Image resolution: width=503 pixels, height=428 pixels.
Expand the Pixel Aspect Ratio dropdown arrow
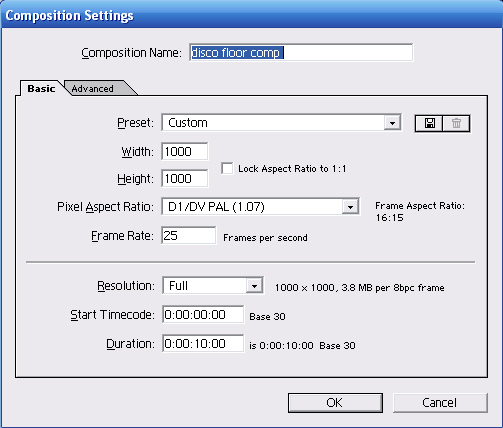coord(350,207)
